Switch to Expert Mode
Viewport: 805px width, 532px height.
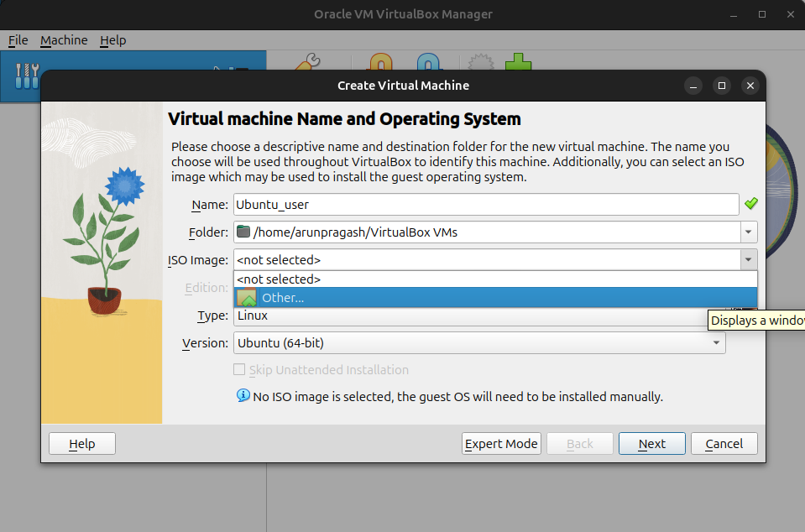[x=501, y=443]
